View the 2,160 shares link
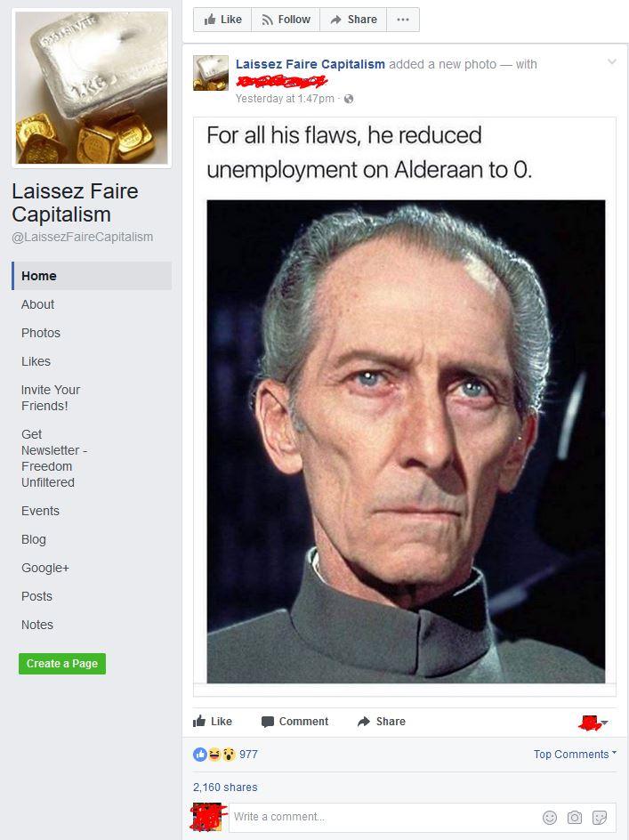 (225, 787)
